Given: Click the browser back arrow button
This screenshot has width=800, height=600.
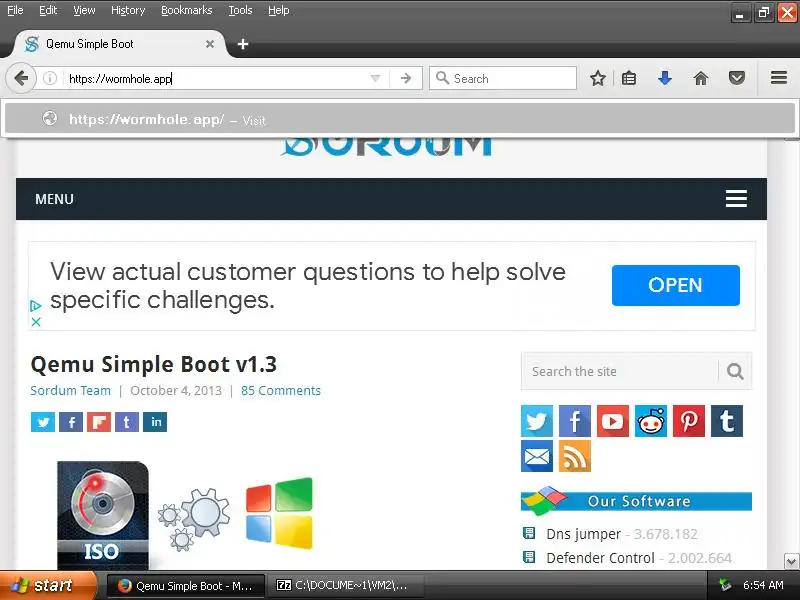Looking at the screenshot, I should click(21, 79).
